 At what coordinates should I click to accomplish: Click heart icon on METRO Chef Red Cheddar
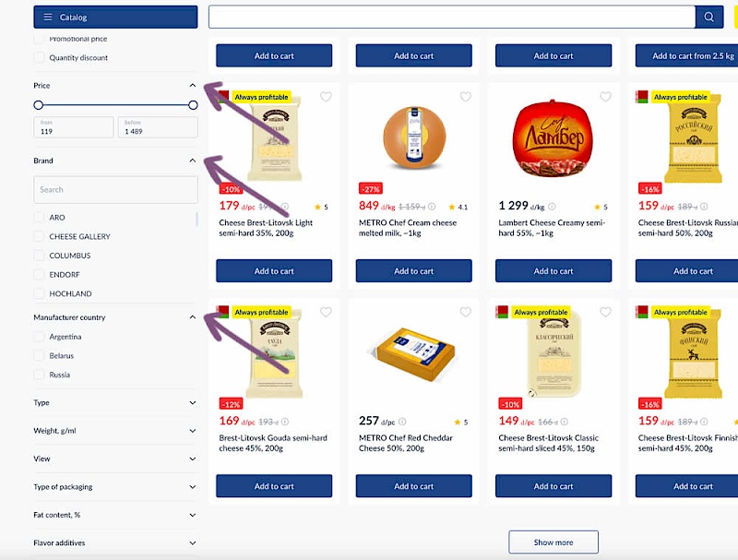(465, 313)
